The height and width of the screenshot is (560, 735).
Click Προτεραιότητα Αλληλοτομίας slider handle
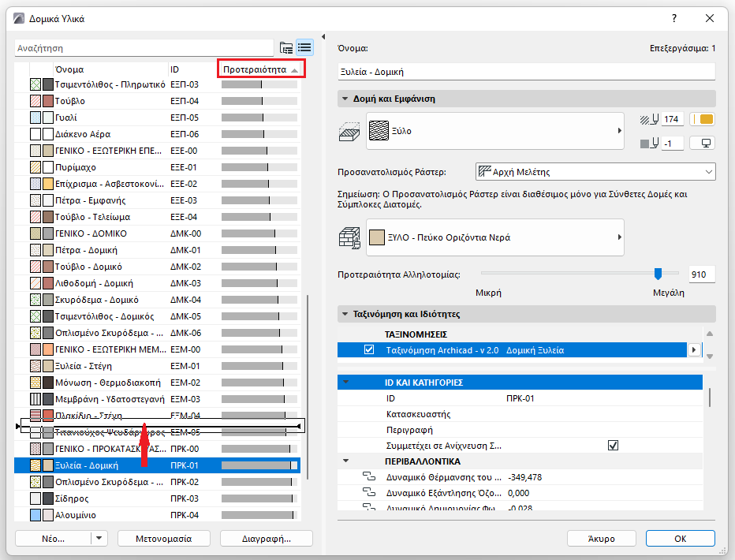tap(659, 273)
